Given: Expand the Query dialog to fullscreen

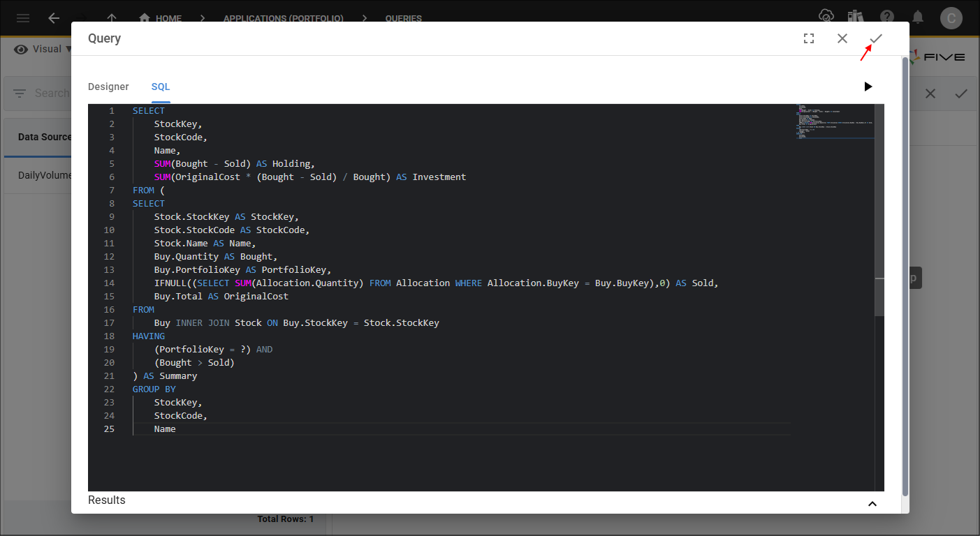Looking at the screenshot, I should (809, 39).
